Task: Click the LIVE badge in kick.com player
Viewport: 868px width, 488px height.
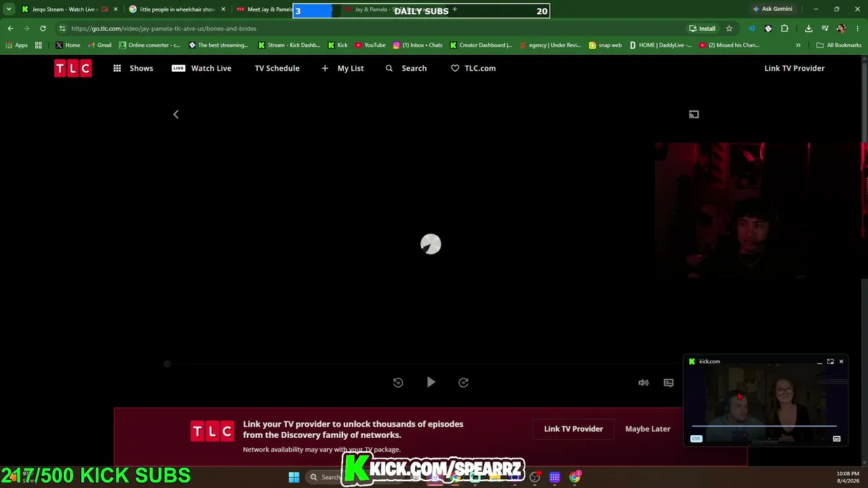Action: pyautogui.click(x=696, y=439)
